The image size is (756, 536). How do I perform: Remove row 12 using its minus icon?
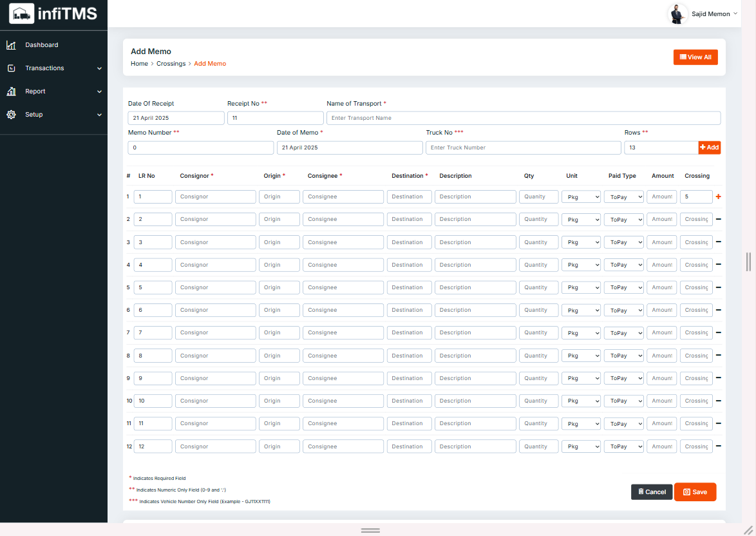718,446
